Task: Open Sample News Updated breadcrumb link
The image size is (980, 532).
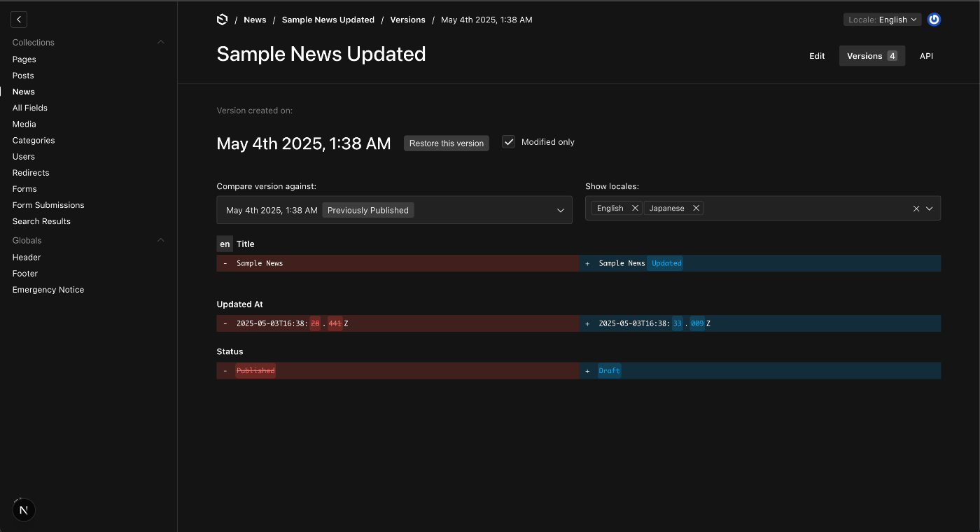Action: pos(328,20)
